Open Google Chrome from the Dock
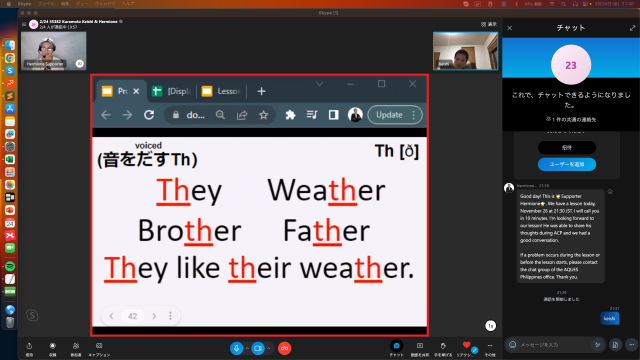This screenshot has width=640, height=360. pyautogui.click(x=10, y=58)
